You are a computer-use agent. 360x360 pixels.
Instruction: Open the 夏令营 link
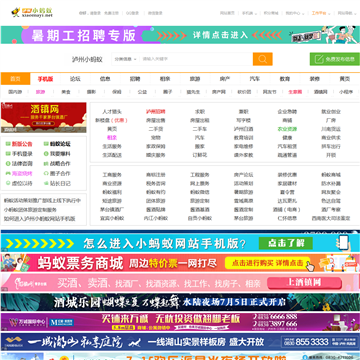(287, 192)
